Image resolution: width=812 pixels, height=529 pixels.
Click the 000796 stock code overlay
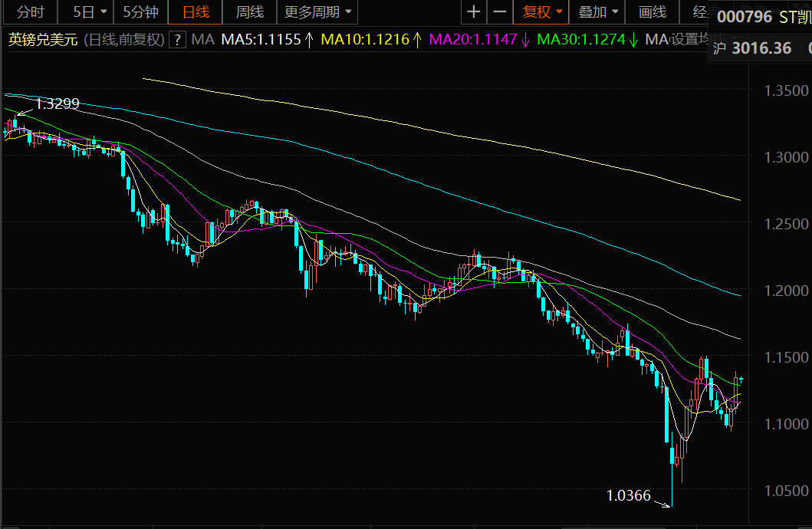tap(745, 17)
